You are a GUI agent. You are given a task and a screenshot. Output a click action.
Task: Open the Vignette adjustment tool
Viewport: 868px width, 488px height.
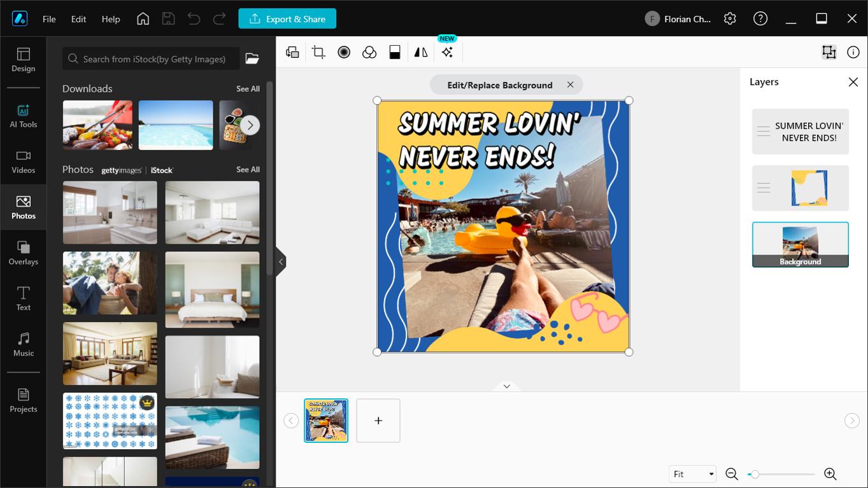click(x=344, y=52)
